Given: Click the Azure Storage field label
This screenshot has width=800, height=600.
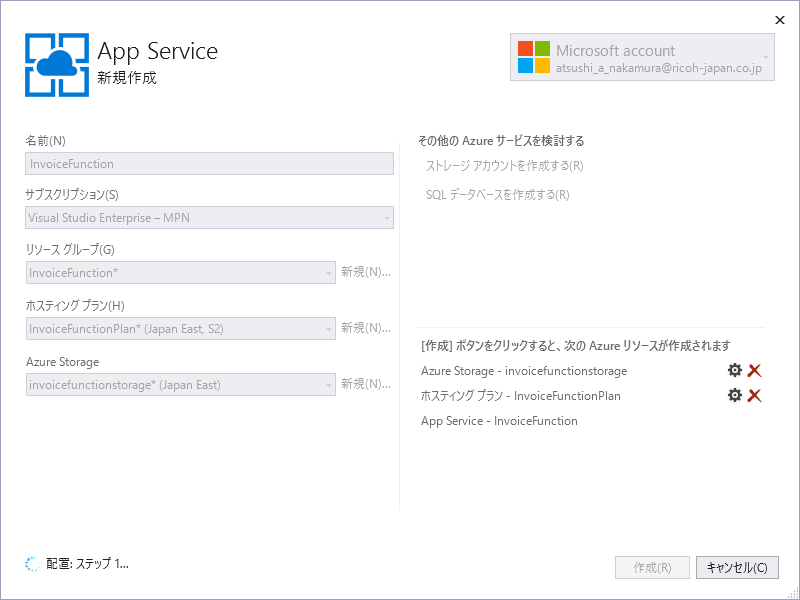Looking at the screenshot, I should [63, 362].
